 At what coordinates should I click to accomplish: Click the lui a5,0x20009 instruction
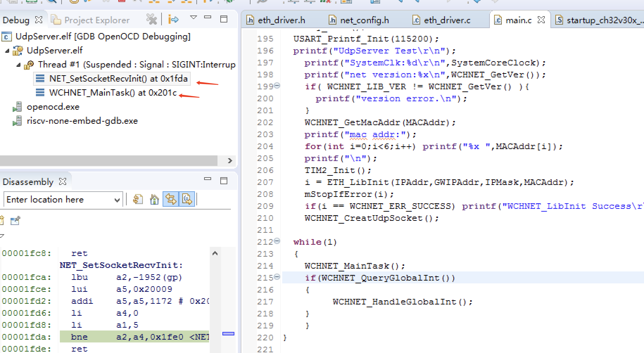pos(122,289)
